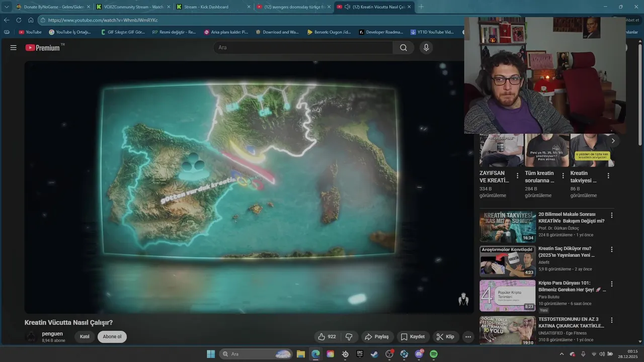Open the penguen channel name link
The height and width of the screenshot is (362, 644).
tap(52, 334)
